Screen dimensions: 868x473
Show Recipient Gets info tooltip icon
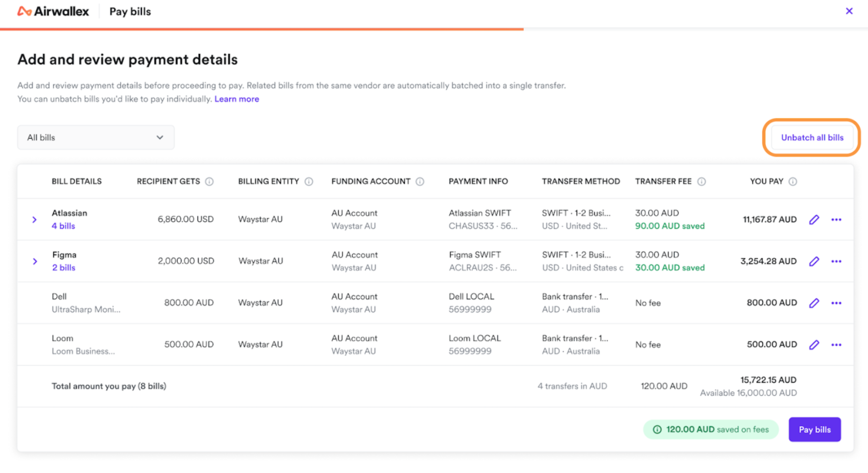click(x=209, y=182)
